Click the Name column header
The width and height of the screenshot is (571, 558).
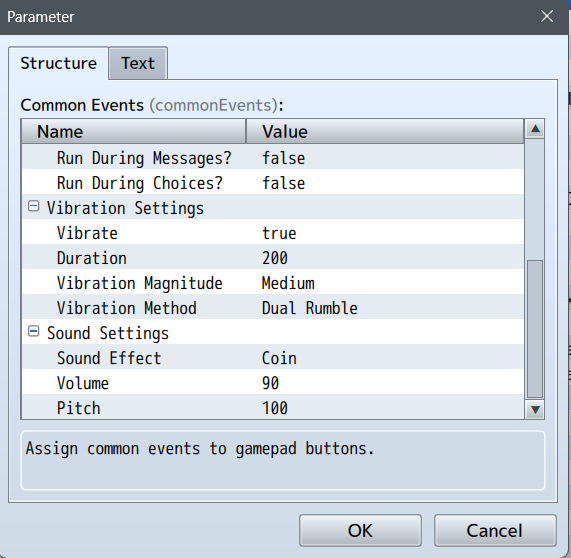pyautogui.click(x=134, y=131)
